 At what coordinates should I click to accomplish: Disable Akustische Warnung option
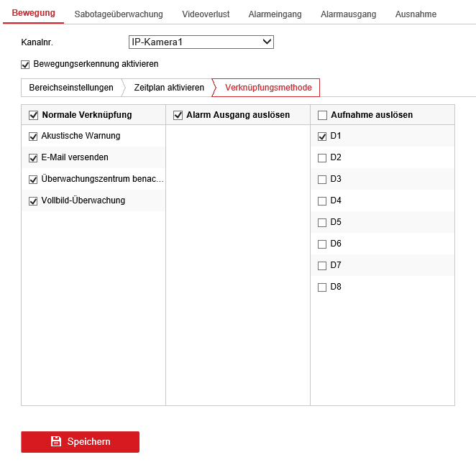(33, 137)
